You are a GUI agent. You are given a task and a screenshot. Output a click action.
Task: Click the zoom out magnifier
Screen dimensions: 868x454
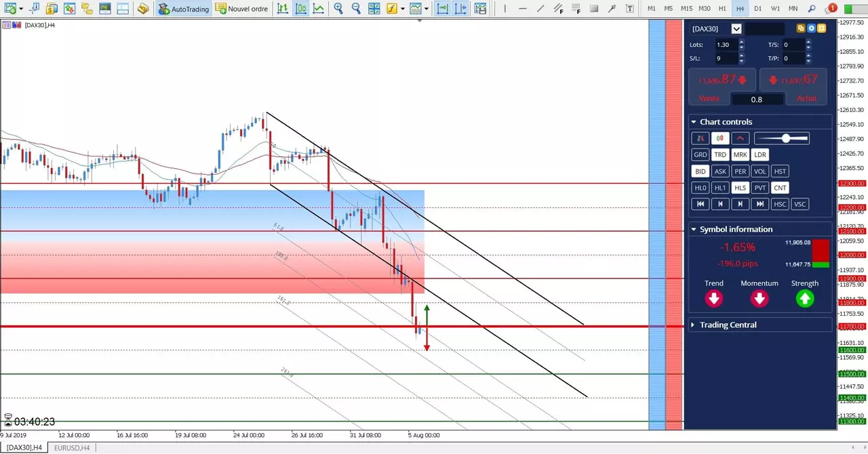(x=355, y=9)
